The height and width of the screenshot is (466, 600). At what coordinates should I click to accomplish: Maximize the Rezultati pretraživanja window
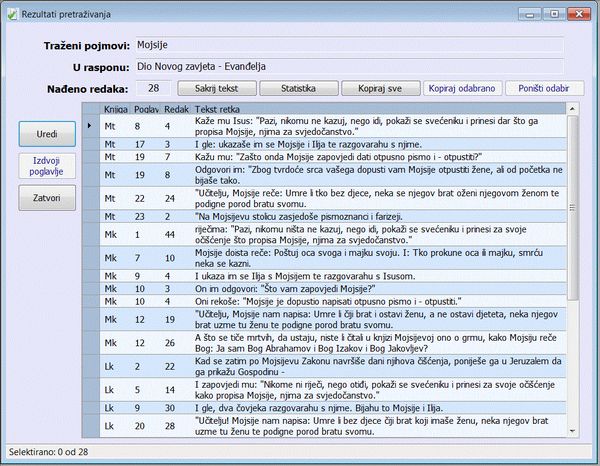(x=553, y=12)
